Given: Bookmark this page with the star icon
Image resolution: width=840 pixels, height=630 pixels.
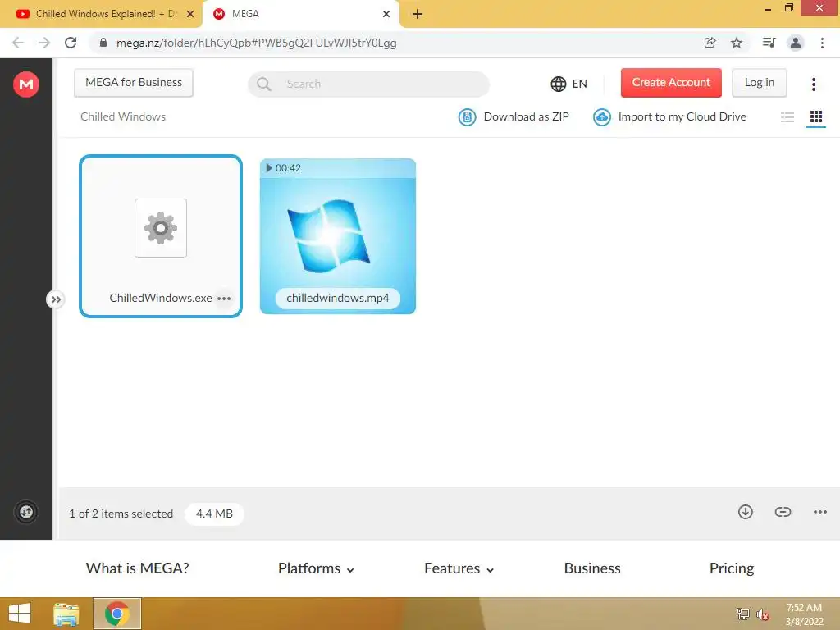Looking at the screenshot, I should [x=737, y=43].
